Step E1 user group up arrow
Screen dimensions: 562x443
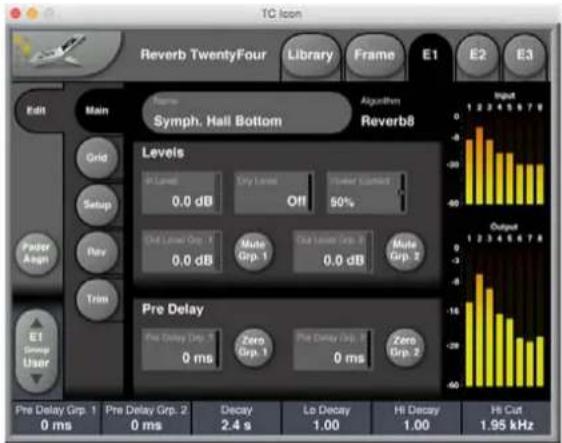[x=36, y=324]
